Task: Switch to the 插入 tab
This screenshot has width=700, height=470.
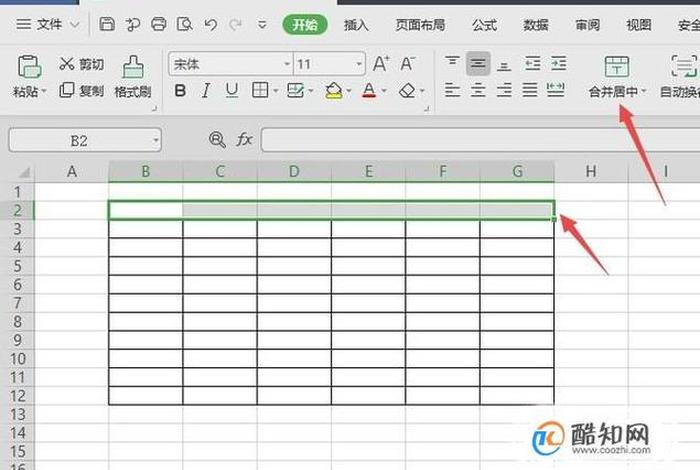Action: click(356, 25)
